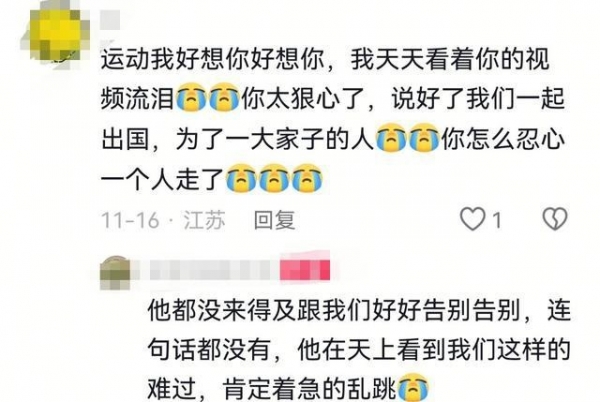Select the comment line starting 运动我好想你
The width and height of the screenshot is (600, 402).
tap(325, 59)
